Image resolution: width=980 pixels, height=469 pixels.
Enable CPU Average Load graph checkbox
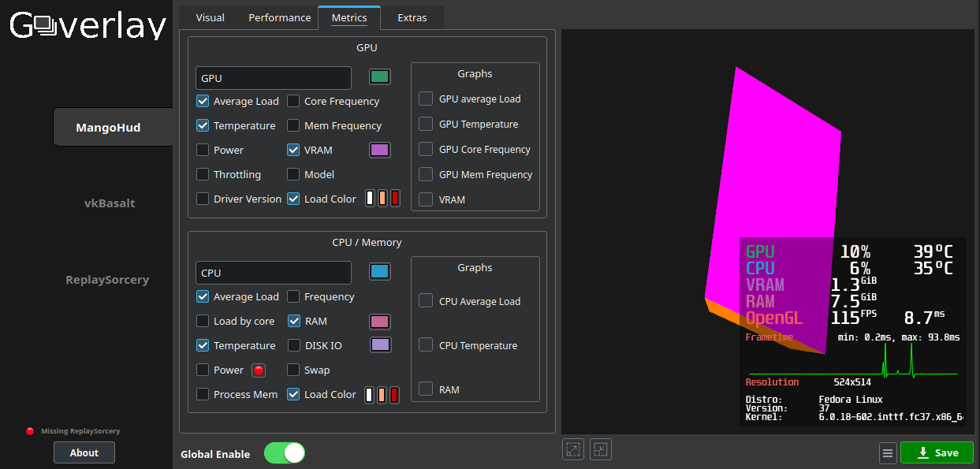tap(426, 301)
